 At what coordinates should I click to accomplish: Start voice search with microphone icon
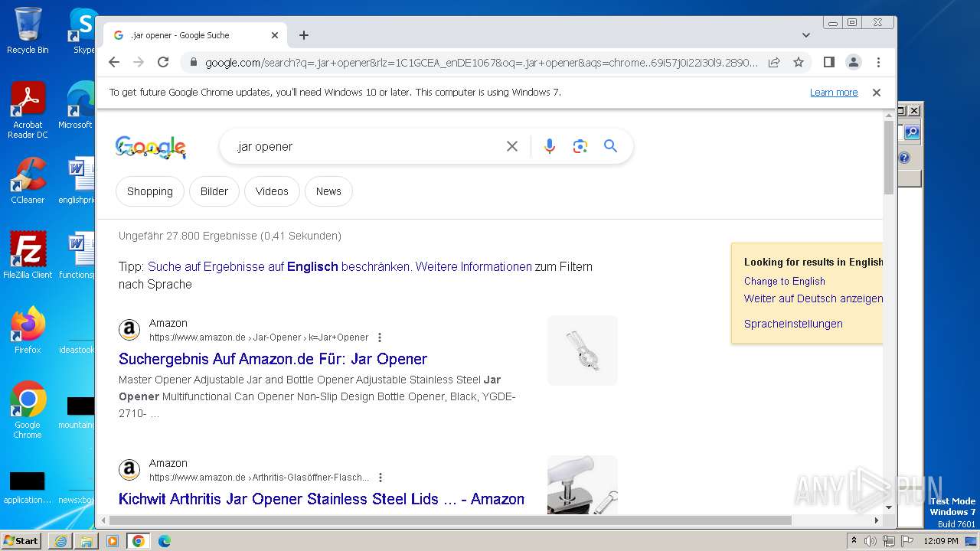click(550, 146)
